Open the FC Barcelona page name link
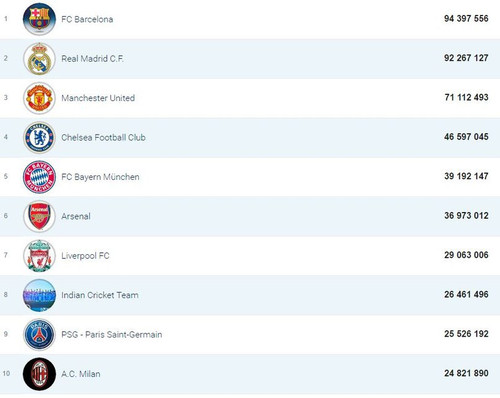 [87, 19]
